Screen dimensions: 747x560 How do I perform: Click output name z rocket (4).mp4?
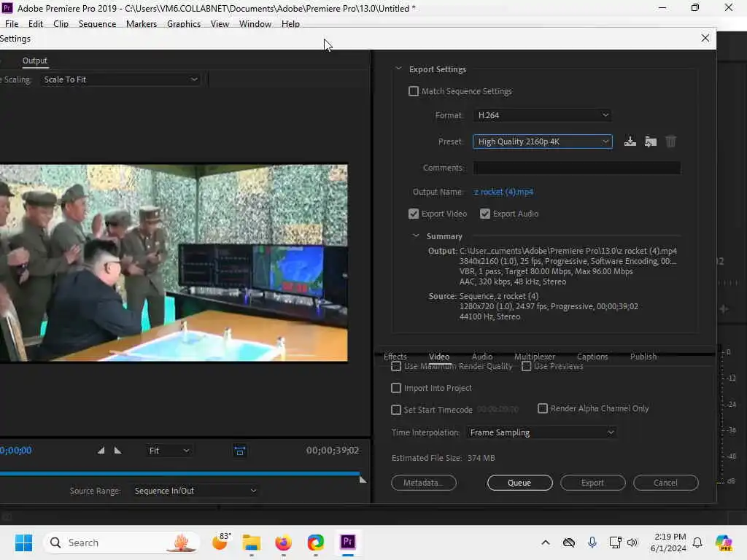(503, 192)
